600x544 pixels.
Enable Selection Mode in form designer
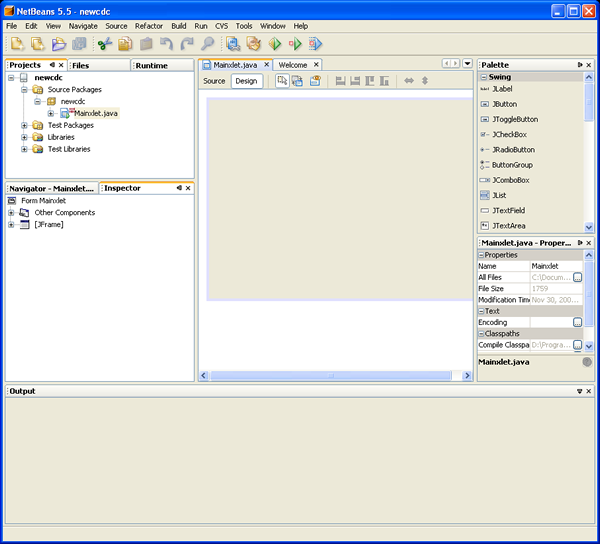tap(282, 81)
